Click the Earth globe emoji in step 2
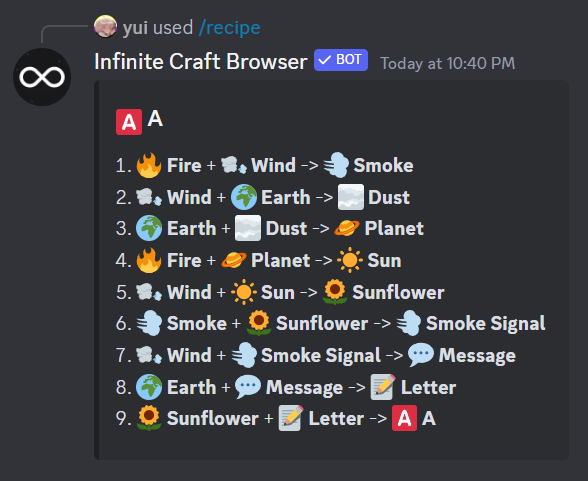Viewport: 588px width, 481px height. point(244,197)
